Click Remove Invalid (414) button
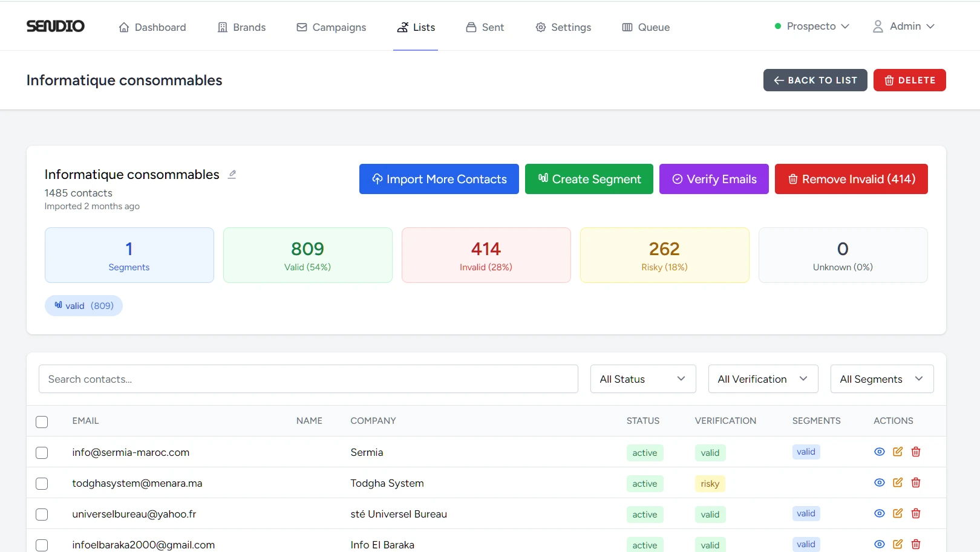Screen dimensions: 980x552 tap(851, 179)
